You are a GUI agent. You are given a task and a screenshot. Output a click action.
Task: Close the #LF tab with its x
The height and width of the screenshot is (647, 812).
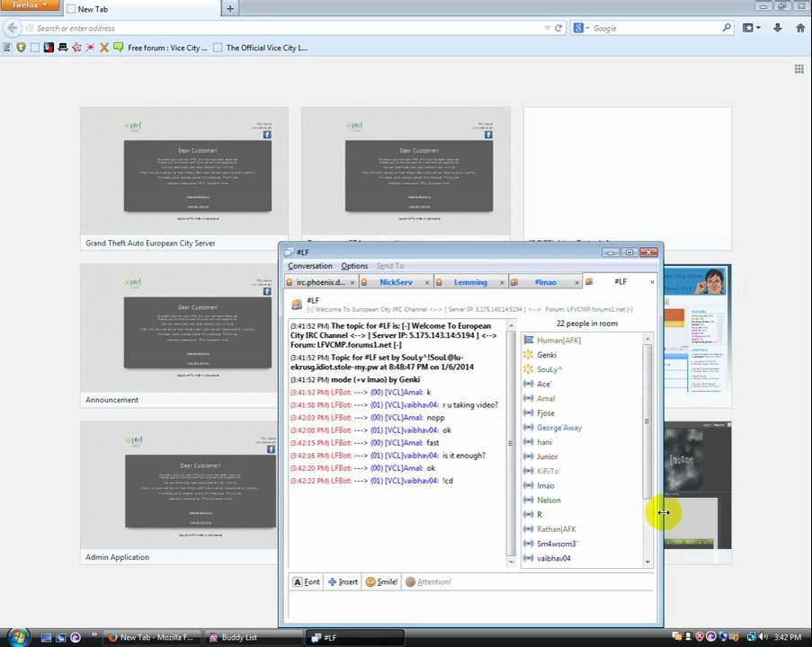[x=652, y=282]
